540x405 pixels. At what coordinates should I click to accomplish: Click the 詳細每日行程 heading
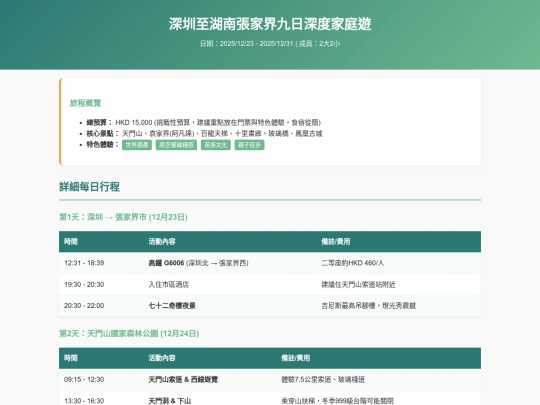(x=90, y=187)
